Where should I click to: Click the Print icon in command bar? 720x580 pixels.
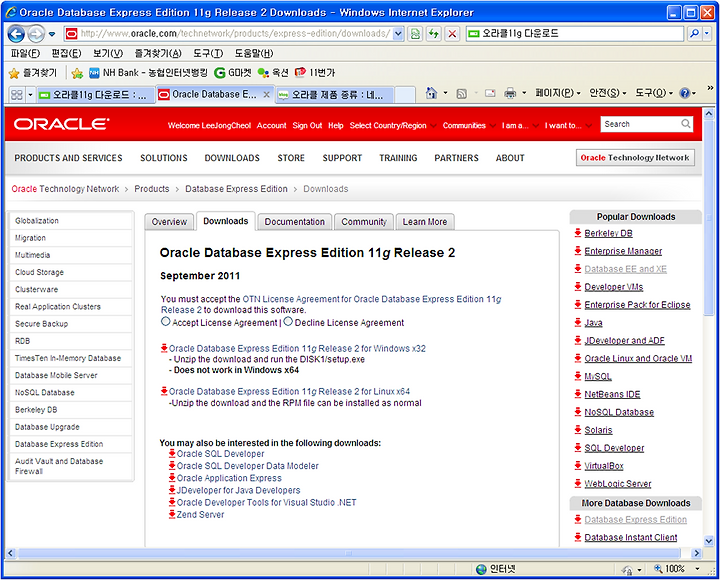coord(510,93)
